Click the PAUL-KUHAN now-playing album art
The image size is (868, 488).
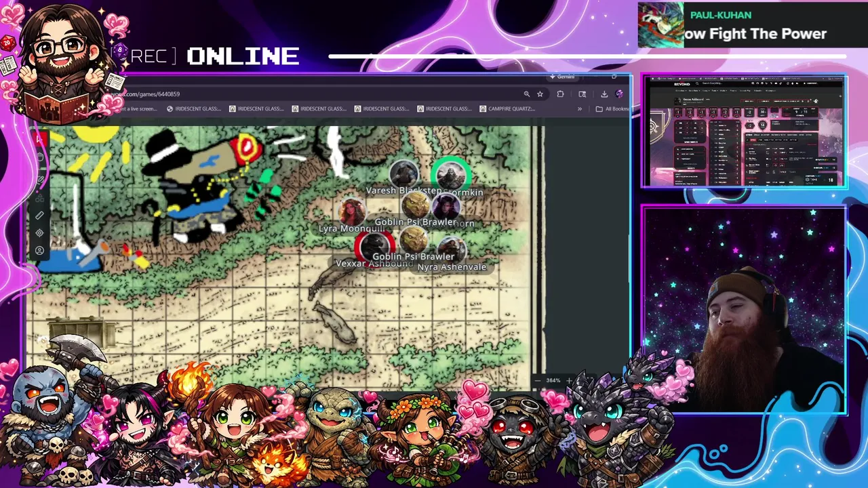660,25
